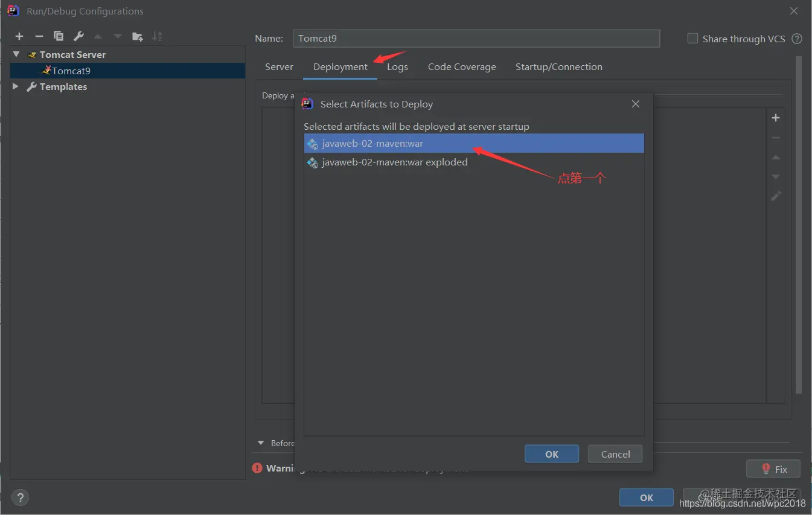Viewport: 812px width, 515px height.
Task: Remove an artifact in the Deployment panel
Action: coord(776,138)
